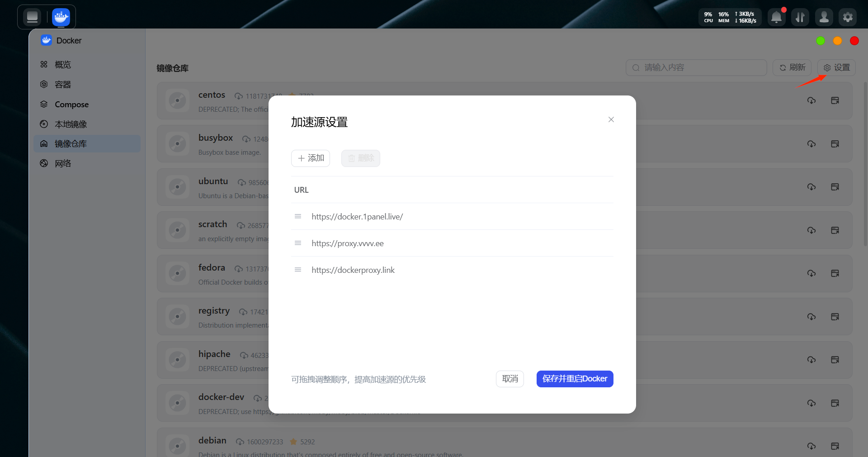
Task: Open the desktop icon in the top bar
Action: coord(32,17)
